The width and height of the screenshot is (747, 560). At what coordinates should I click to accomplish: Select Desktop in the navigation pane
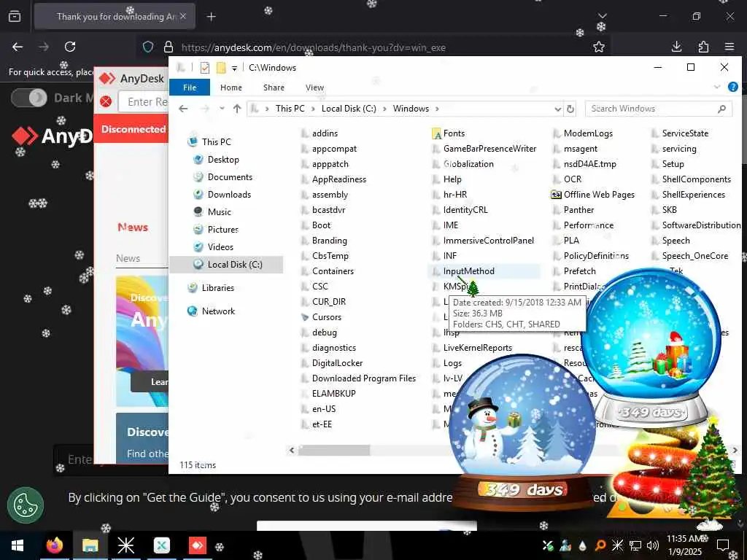click(x=223, y=160)
